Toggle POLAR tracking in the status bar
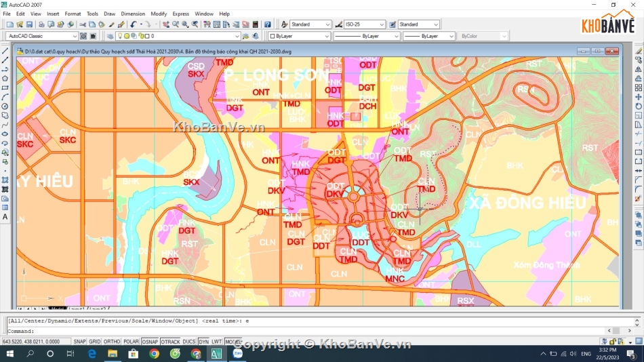Viewport: 644px width, 362px height. pos(131,342)
